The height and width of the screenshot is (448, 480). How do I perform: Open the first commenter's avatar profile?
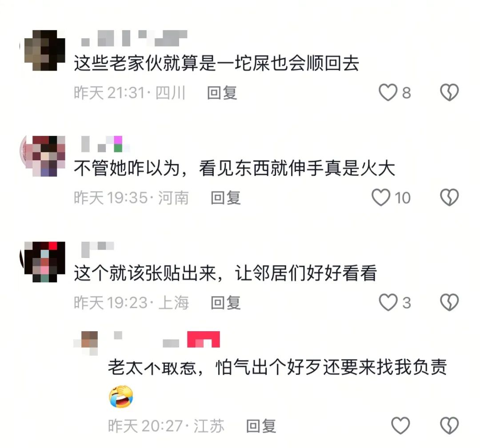point(45,50)
